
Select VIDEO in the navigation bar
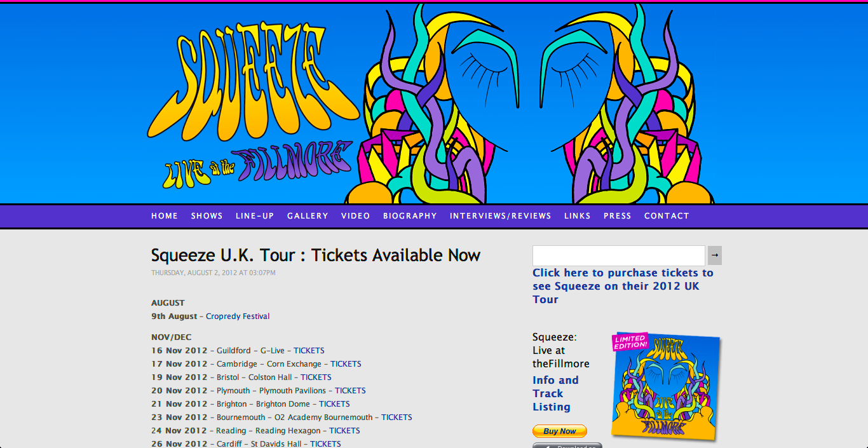coord(355,216)
